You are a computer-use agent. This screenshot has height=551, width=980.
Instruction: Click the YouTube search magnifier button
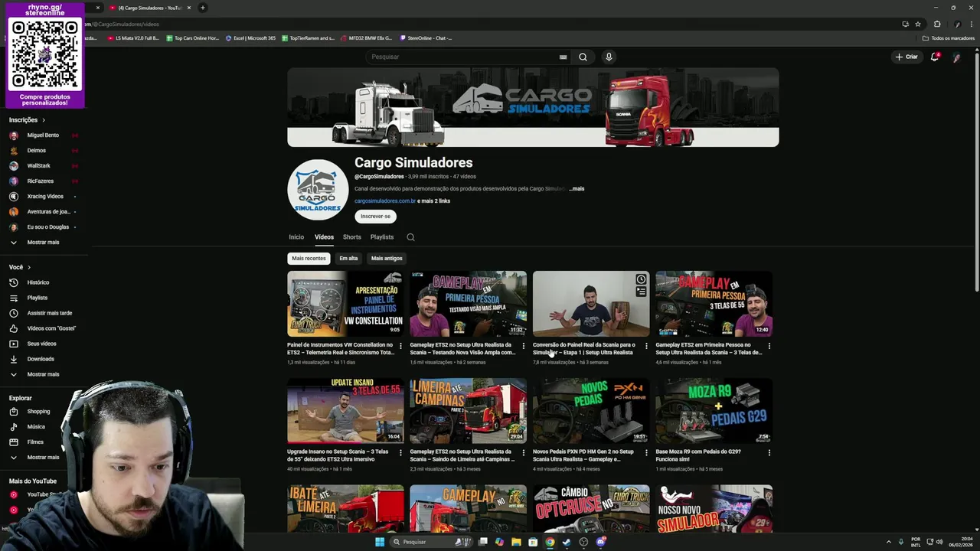(x=583, y=57)
